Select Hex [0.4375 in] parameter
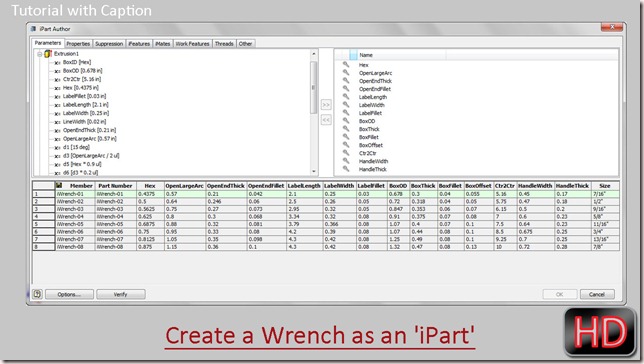This screenshot has height=364, width=644. tap(80, 88)
